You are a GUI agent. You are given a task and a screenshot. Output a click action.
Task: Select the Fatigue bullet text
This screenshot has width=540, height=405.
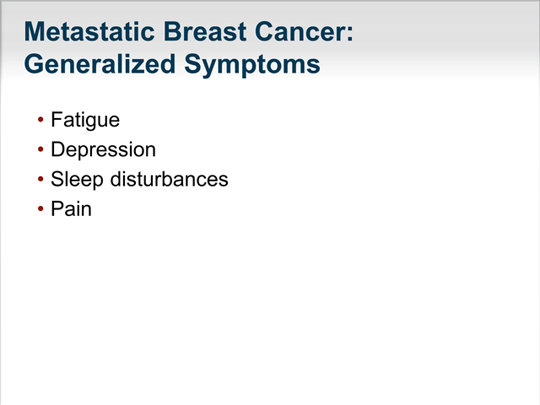pos(85,120)
